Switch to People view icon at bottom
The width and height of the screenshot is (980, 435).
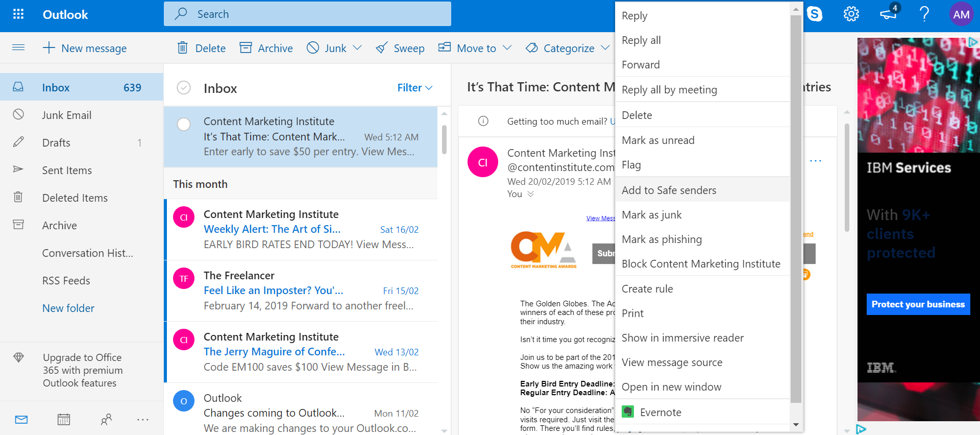coord(106,420)
